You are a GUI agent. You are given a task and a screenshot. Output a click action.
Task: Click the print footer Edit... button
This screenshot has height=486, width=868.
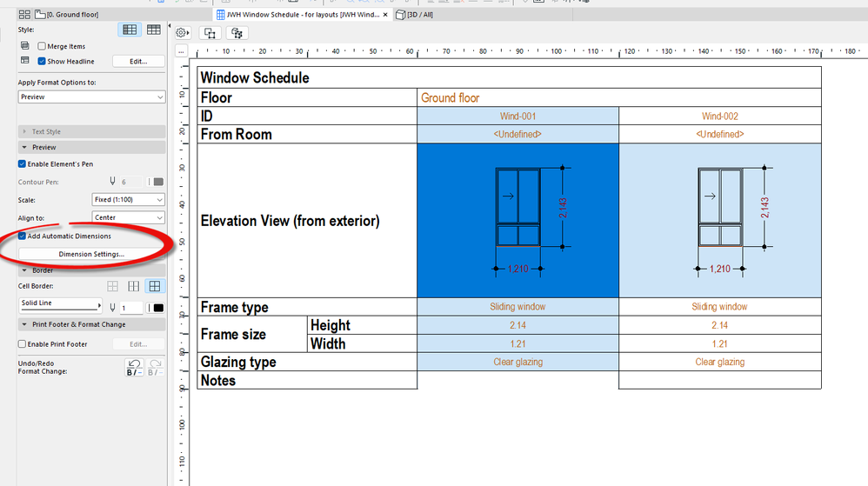(x=138, y=344)
